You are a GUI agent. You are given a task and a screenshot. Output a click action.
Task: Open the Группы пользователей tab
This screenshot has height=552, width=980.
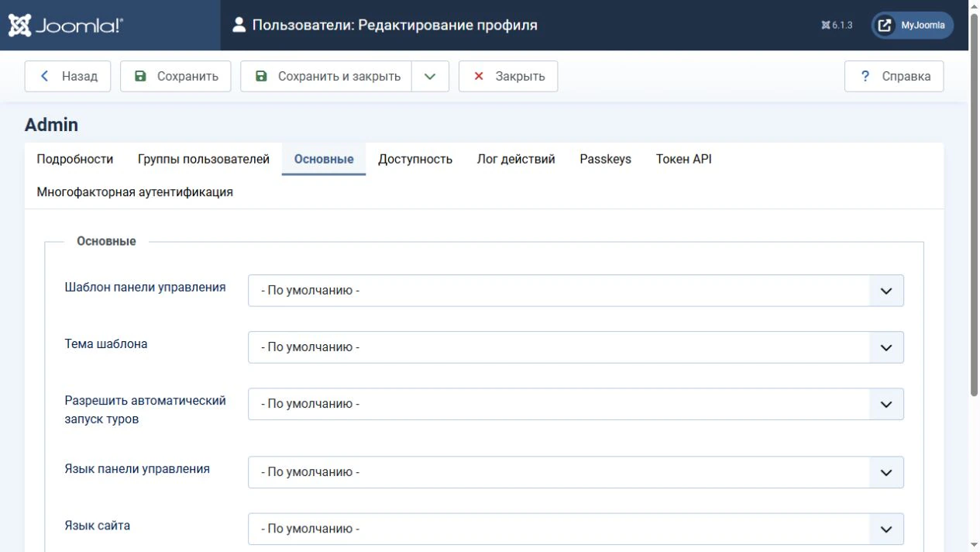pos(204,159)
